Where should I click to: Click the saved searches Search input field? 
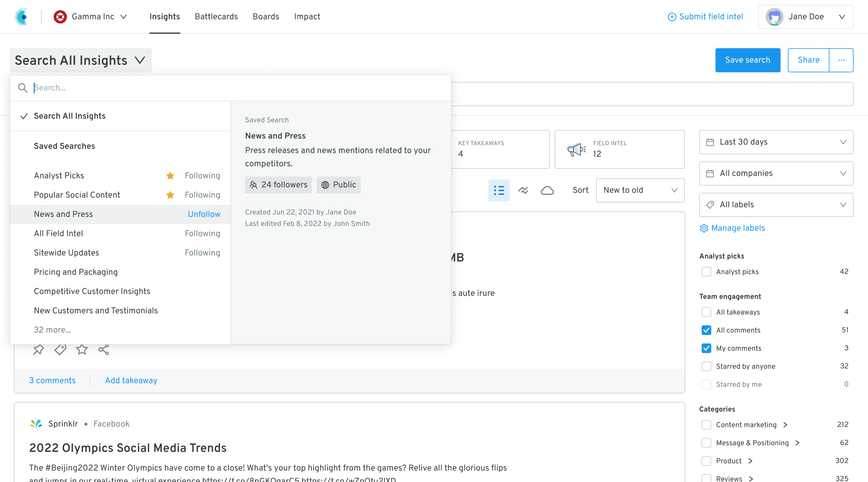pyautogui.click(x=236, y=88)
